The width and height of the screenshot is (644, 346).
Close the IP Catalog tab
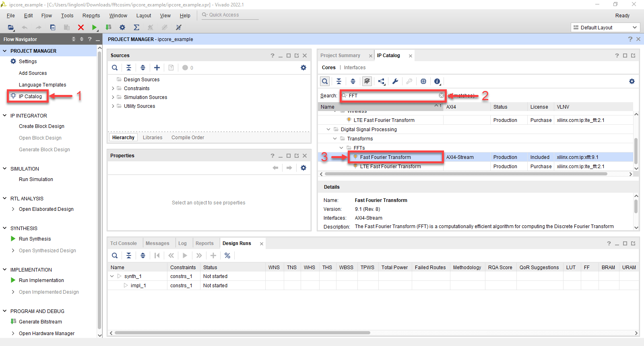click(x=411, y=56)
